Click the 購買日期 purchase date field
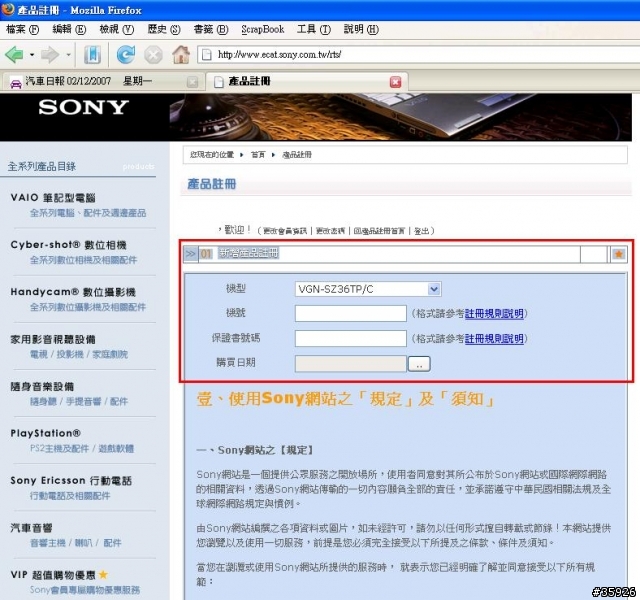Screen dimensions: 640x600 click(x=351, y=363)
